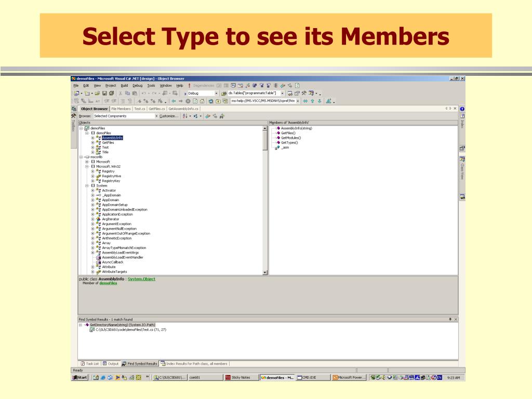Open the ds.Tables find combo dropdown

coord(282,94)
